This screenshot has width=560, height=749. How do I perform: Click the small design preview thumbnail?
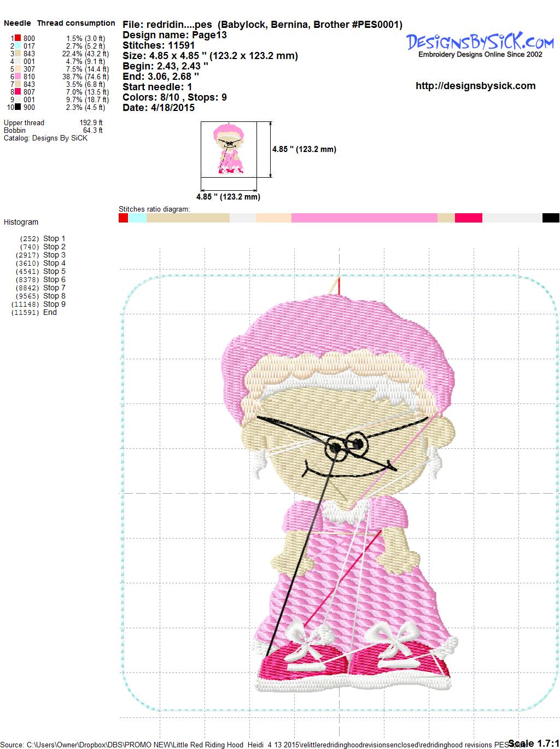coord(229,149)
